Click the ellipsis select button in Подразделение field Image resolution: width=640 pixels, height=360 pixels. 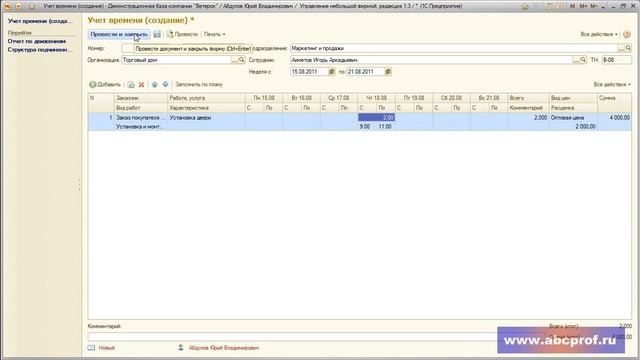[621, 48]
